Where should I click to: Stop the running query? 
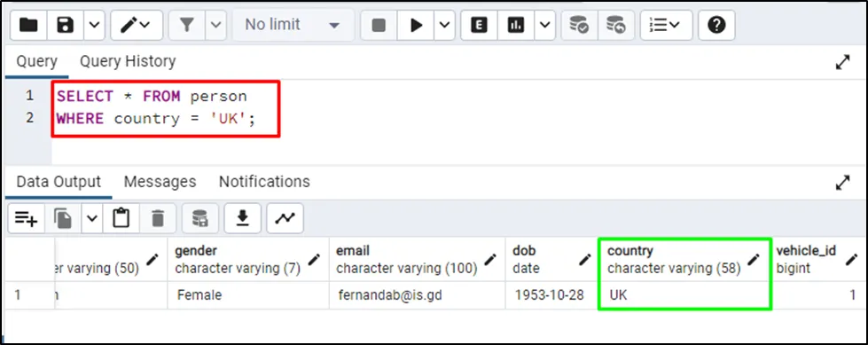coord(379,25)
